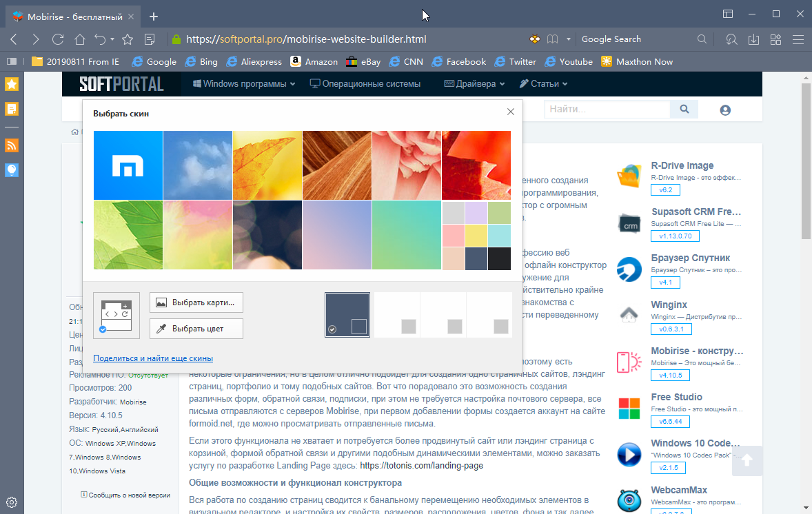Open the download manager icon
This screenshot has width=812, height=514.
753,39
